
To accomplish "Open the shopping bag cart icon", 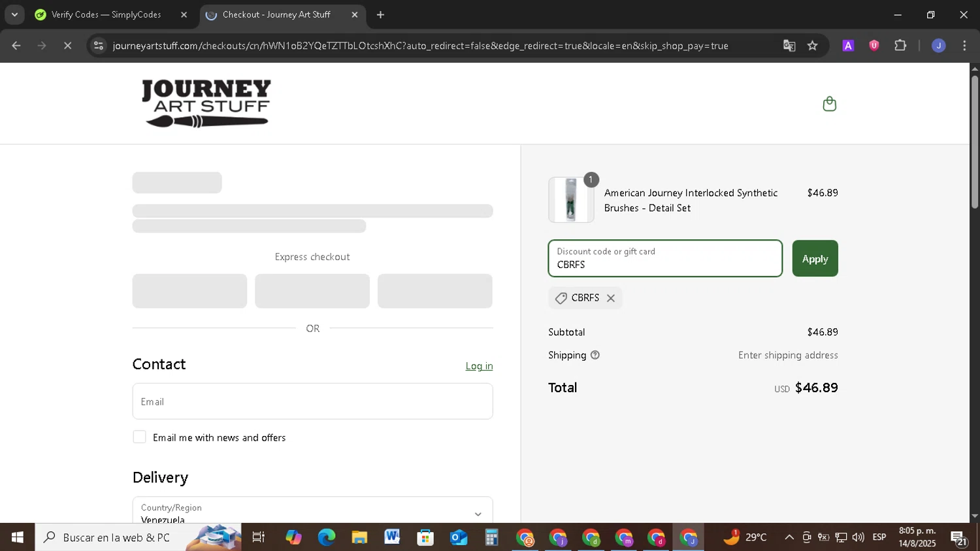I will (x=829, y=104).
